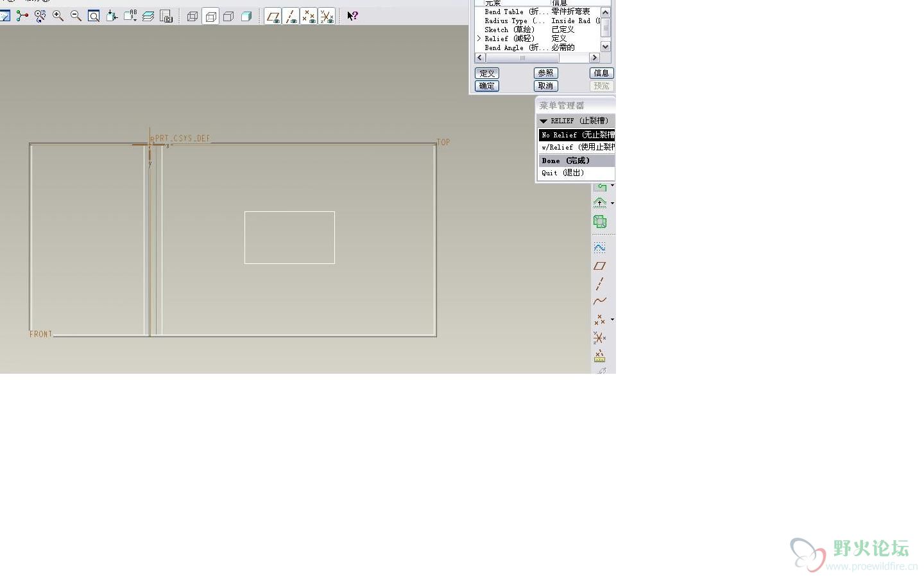Switch to shaded display

pyautogui.click(x=246, y=16)
